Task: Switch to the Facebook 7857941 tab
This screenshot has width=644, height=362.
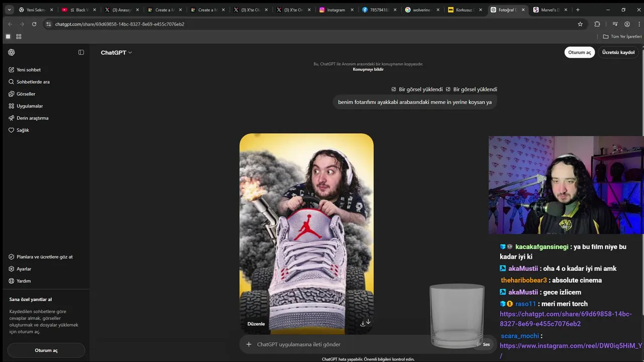Action: [x=379, y=10]
